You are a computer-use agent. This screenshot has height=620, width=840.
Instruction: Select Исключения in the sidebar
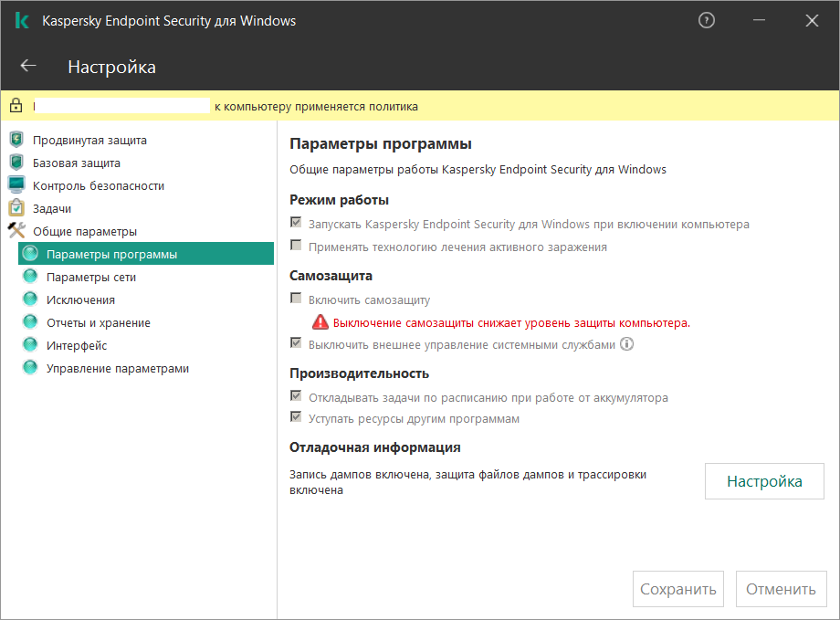80,299
